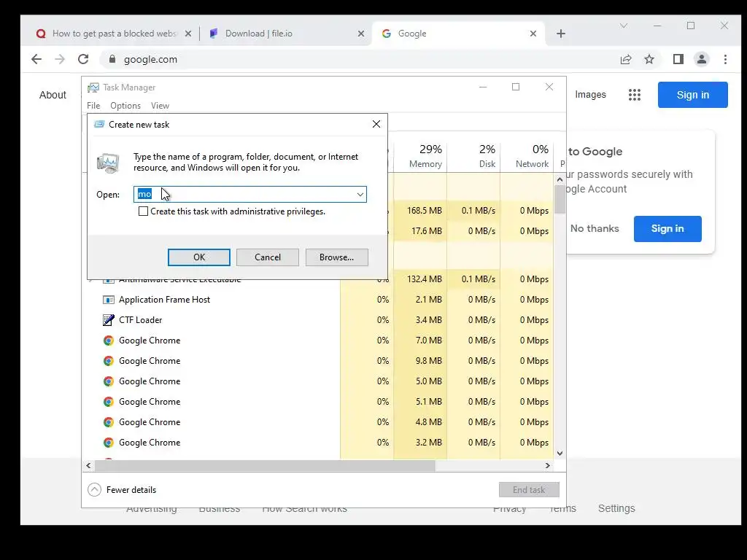Click Chrome icon of the 9.8 MB process

click(109, 361)
